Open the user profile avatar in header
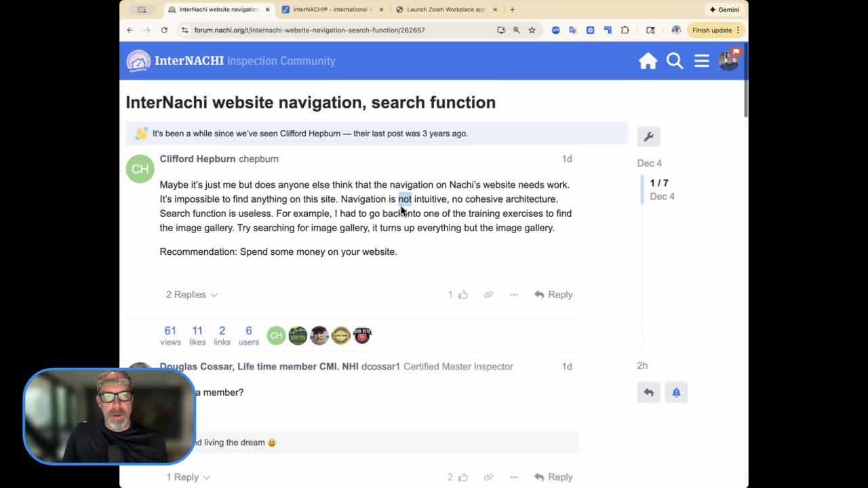This screenshot has width=868, height=488. (x=729, y=60)
